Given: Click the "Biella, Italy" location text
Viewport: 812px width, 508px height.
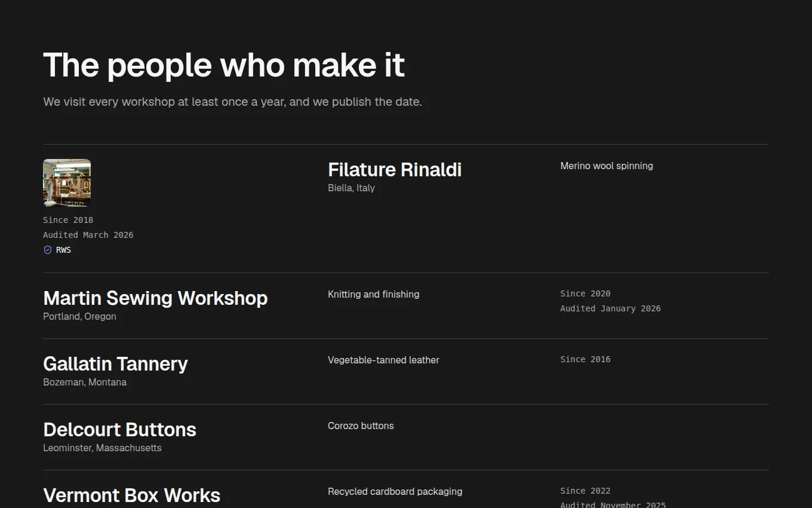Looking at the screenshot, I should (x=351, y=188).
